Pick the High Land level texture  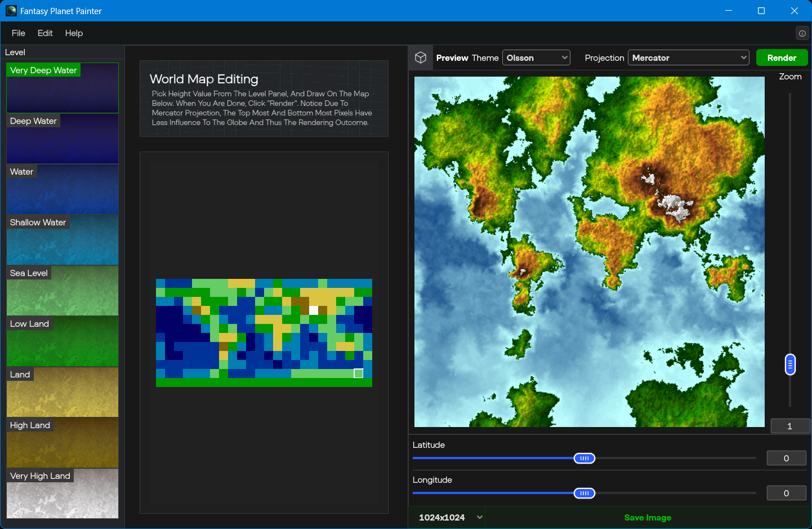[63, 443]
